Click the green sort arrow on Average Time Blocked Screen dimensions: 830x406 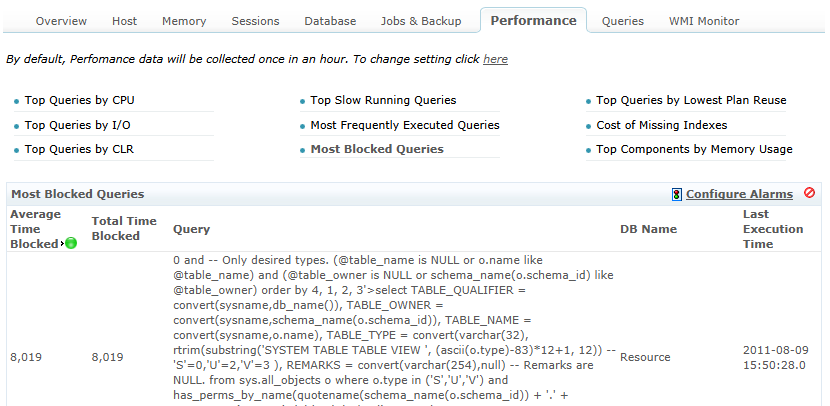click(x=71, y=243)
